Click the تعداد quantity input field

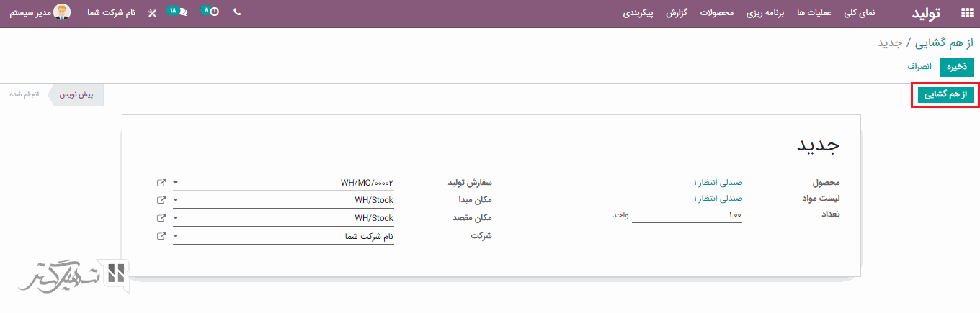tap(687, 215)
